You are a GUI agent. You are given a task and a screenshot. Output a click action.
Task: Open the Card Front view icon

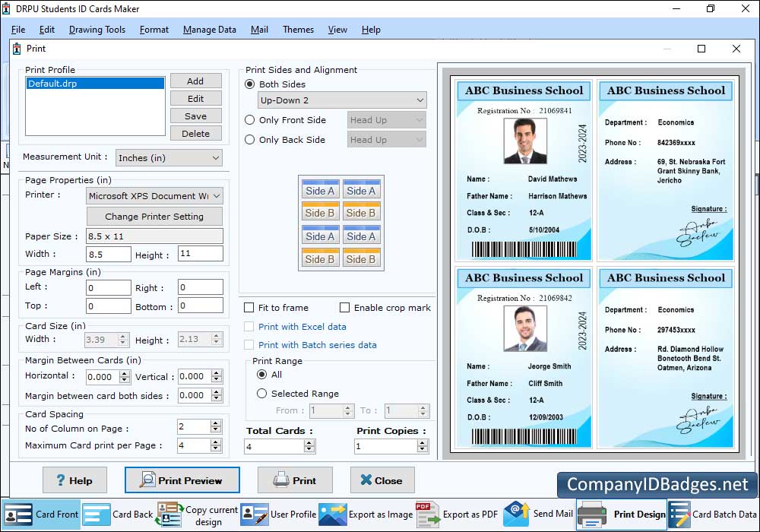[18, 515]
